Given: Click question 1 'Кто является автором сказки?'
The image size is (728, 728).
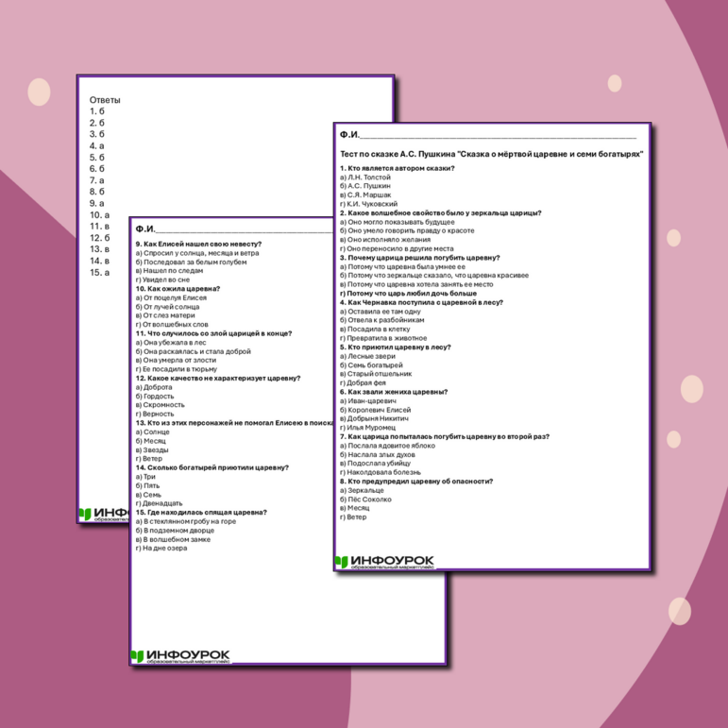Looking at the screenshot, I should (397, 168).
